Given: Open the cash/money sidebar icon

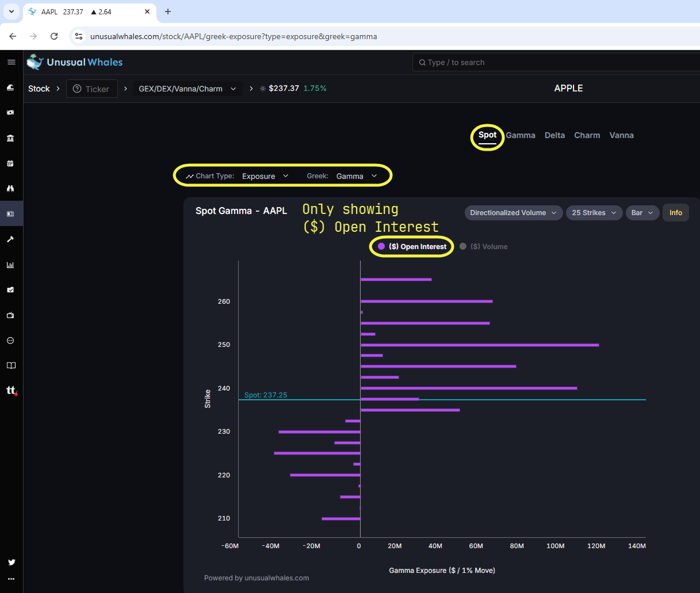Looking at the screenshot, I should [x=10, y=113].
